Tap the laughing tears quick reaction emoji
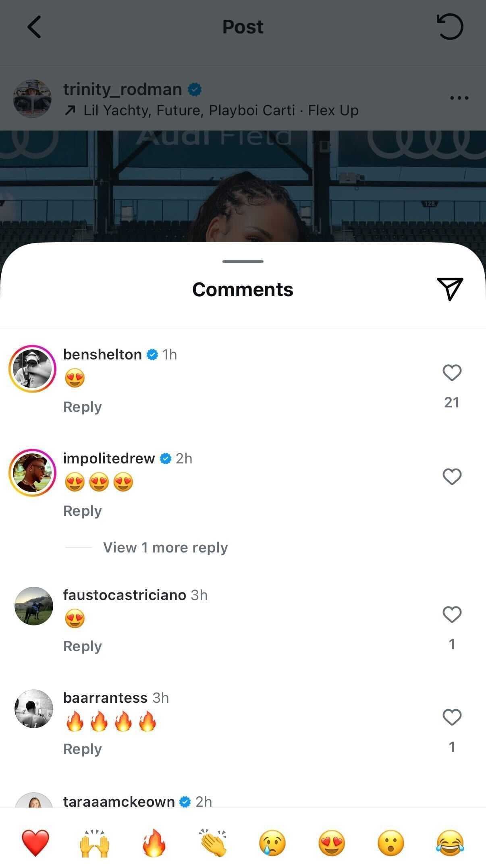This screenshot has height=868, width=486. click(450, 843)
